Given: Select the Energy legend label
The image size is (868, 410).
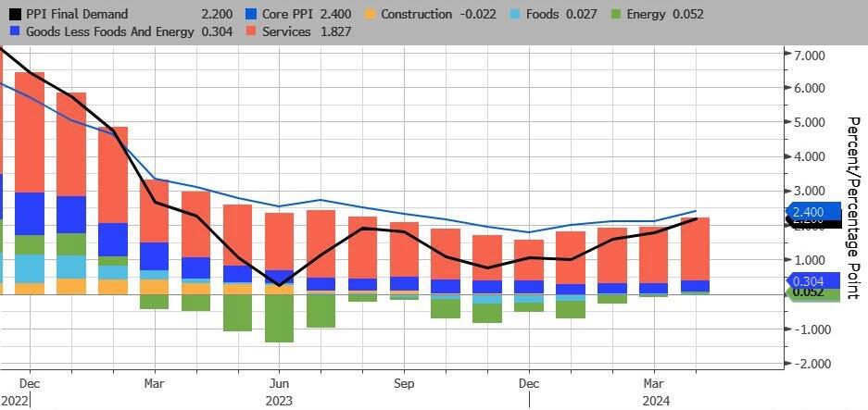Looking at the screenshot, I should tap(648, 14).
